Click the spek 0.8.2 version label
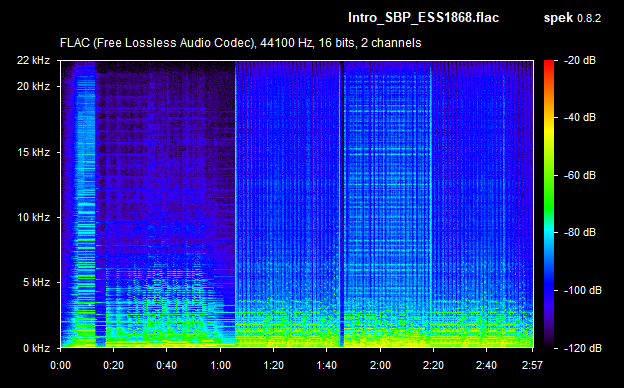This screenshot has width=624, height=388. 572,18
